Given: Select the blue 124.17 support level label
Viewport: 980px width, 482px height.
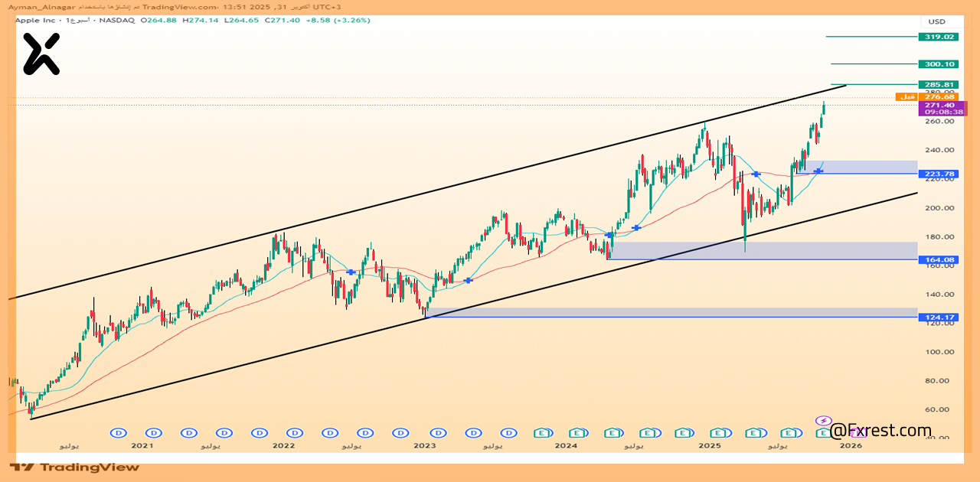Looking at the screenshot, I should coord(939,317).
